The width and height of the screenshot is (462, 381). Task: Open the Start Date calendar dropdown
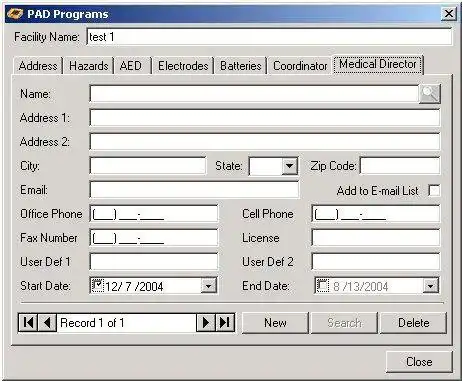(209, 286)
